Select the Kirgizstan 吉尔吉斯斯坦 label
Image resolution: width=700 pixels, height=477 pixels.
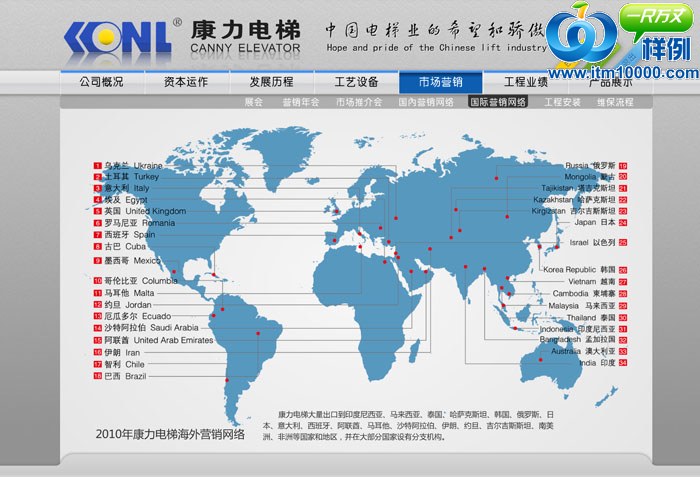(573, 211)
